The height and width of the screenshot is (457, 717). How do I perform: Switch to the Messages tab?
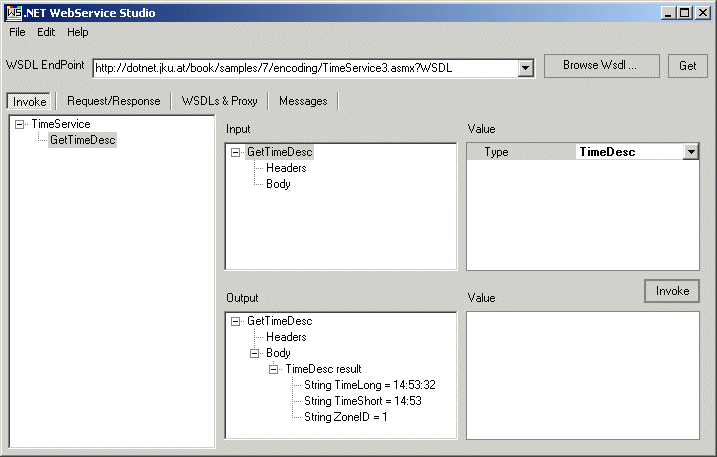click(x=303, y=101)
